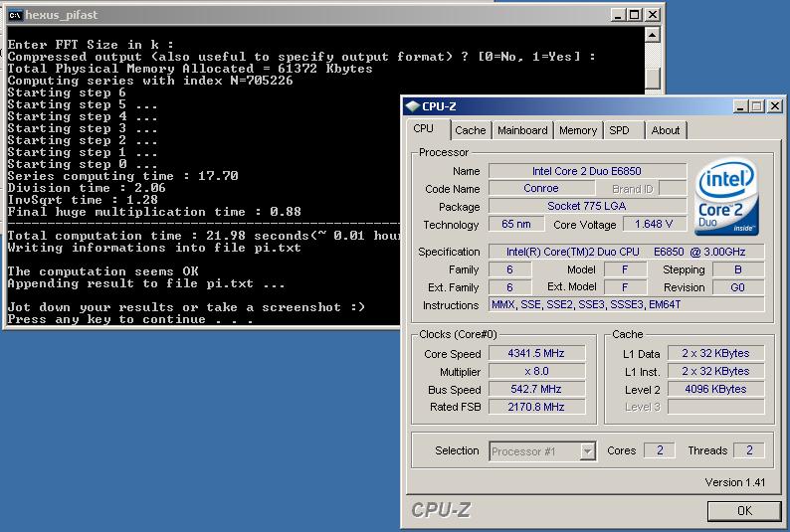Click 'Press any key to continue' in console

130,319
